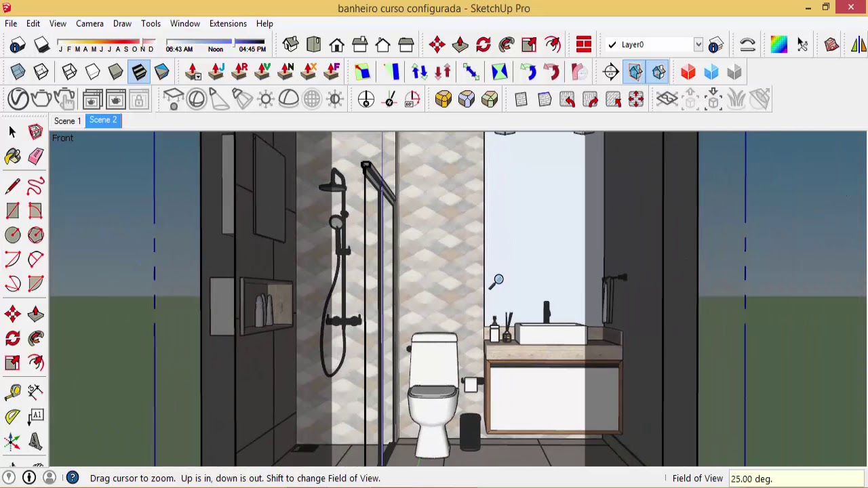Open the Layer0 layer combo box
This screenshot has height=488, width=868.
pyautogui.click(x=654, y=45)
